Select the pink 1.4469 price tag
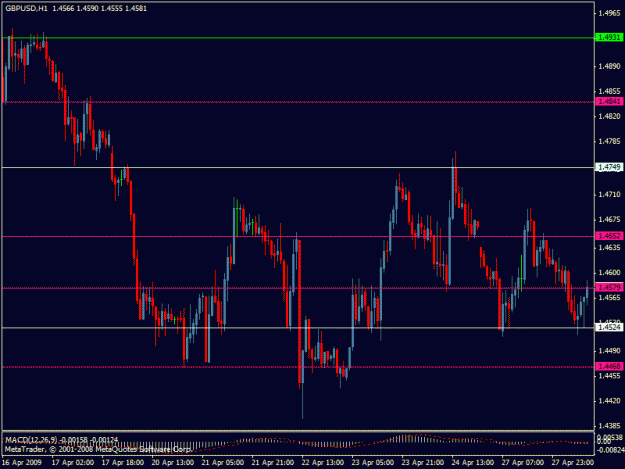The height and width of the screenshot is (469, 625). point(609,366)
